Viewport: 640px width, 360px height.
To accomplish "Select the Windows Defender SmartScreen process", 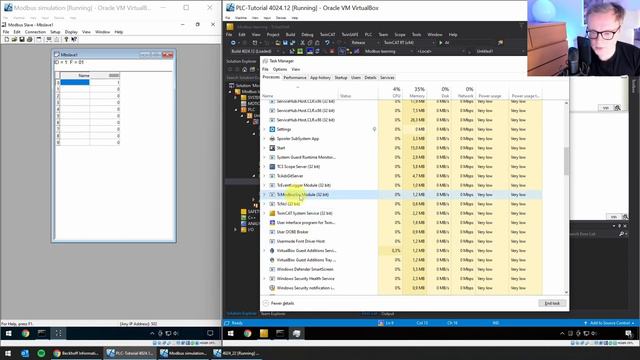I will (305, 269).
